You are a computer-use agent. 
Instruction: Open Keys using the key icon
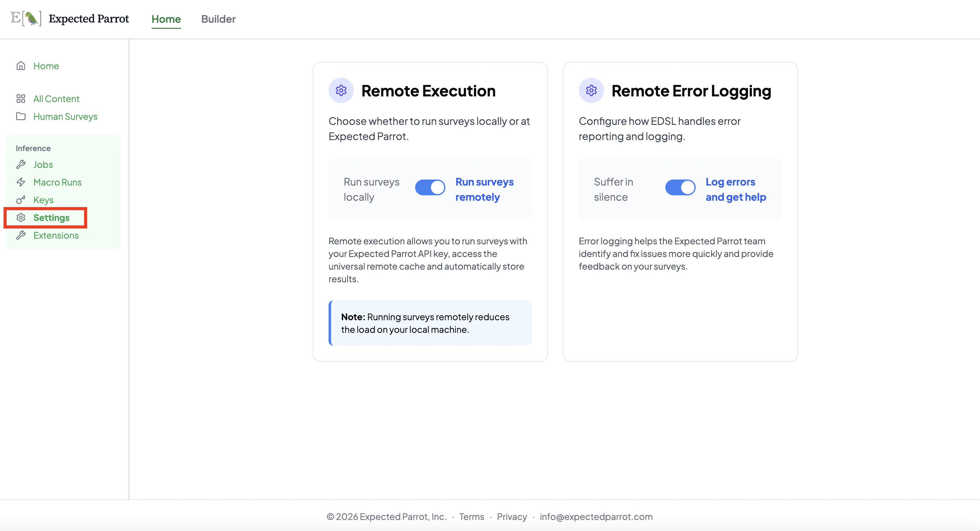point(21,199)
